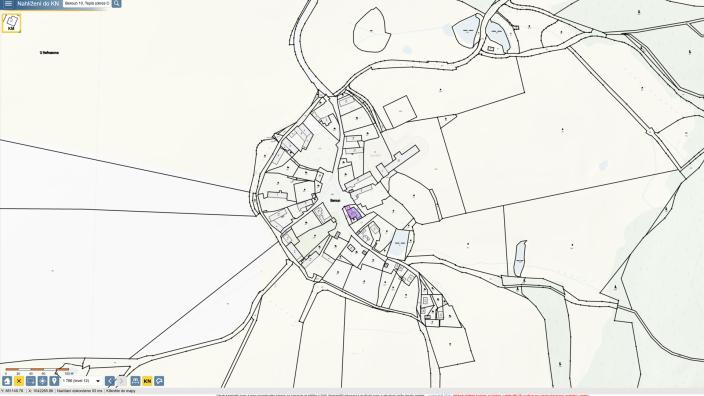
Task: Select the purple highlighted parcel
Action: coord(352,213)
